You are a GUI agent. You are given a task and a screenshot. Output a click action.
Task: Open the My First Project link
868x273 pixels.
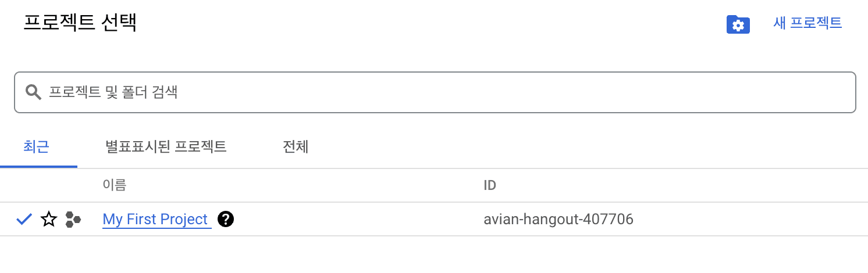click(x=155, y=220)
